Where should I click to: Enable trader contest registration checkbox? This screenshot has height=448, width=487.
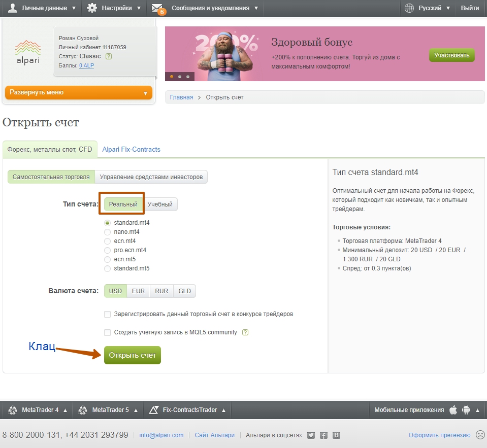tap(107, 315)
